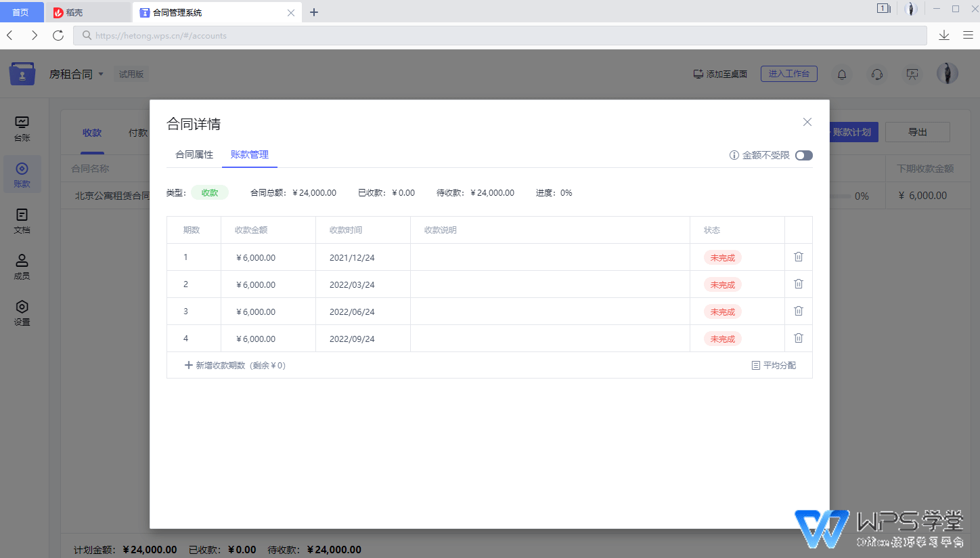Click 添加至桌面 in the header

click(x=720, y=74)
